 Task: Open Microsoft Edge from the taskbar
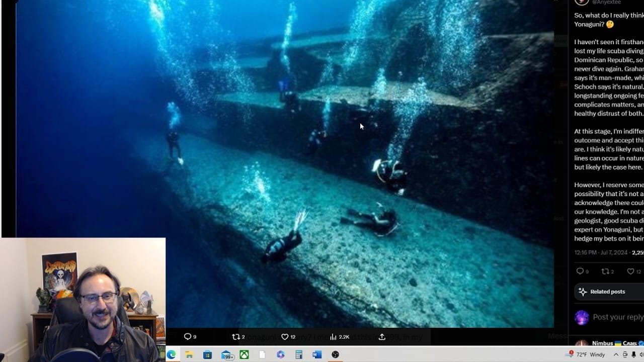click(x=171, y=354)
